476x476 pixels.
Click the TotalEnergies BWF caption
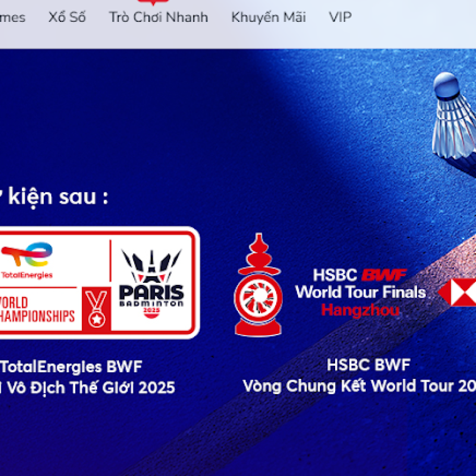click(x=71, y=367)
